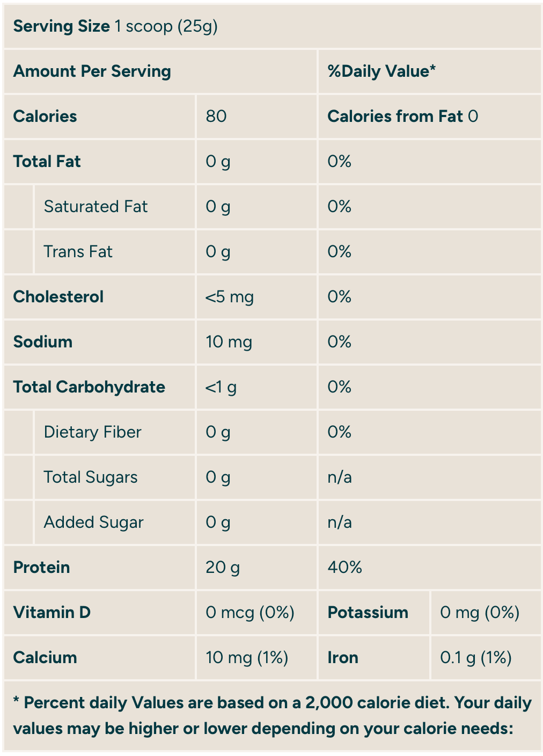
Task: Select the Vitamin D label
Action: [x=52, y=613]
